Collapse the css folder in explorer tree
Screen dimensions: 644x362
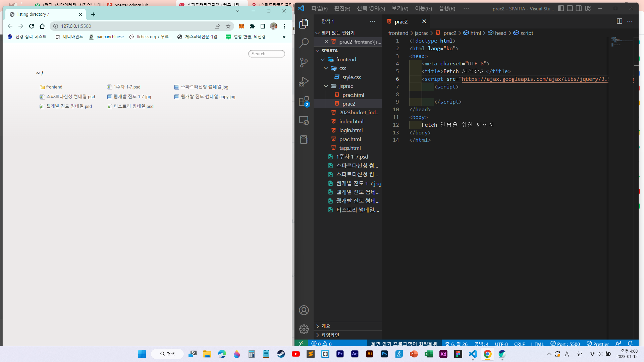point(348,68)
